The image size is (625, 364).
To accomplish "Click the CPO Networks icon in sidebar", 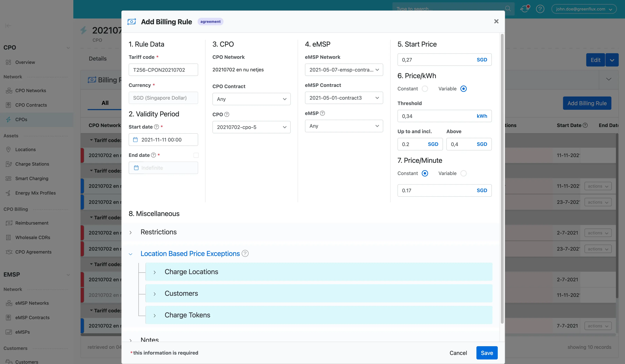I will (9, 91).
